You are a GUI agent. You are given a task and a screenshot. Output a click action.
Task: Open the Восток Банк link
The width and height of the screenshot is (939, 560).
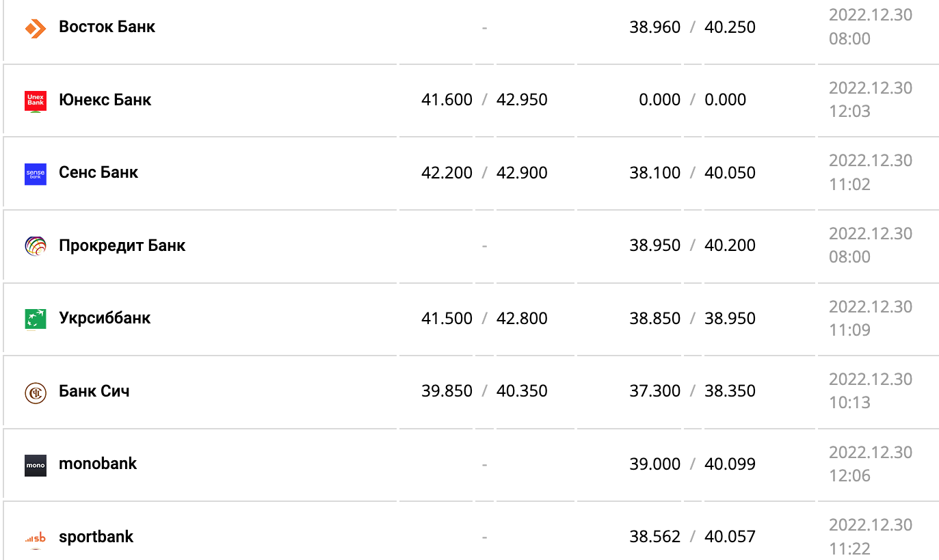tap(107, 27)
